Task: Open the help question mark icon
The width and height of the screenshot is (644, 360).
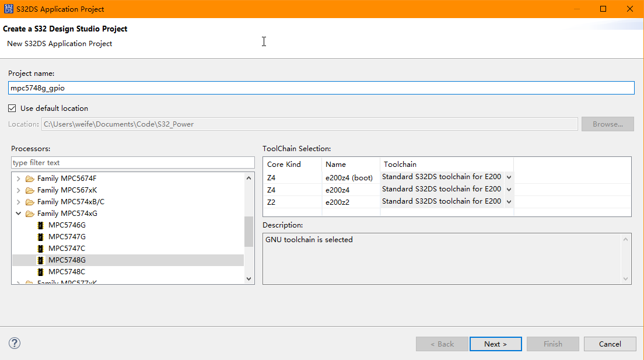Action: coord(14,344)
